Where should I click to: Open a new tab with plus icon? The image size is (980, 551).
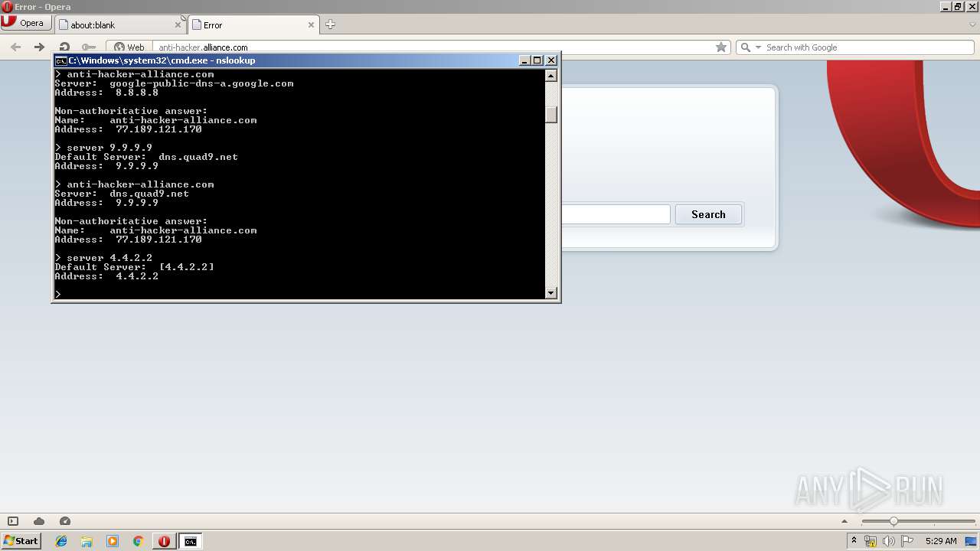330,24
